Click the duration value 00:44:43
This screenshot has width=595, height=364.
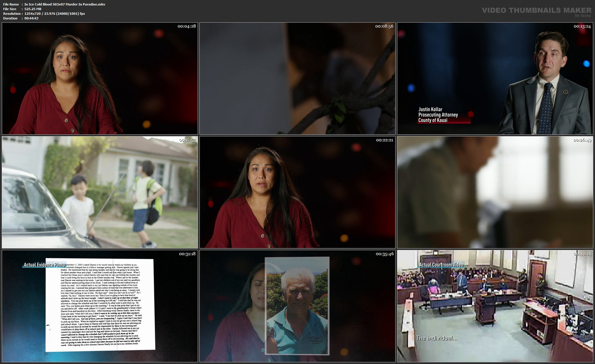(31, 18)
